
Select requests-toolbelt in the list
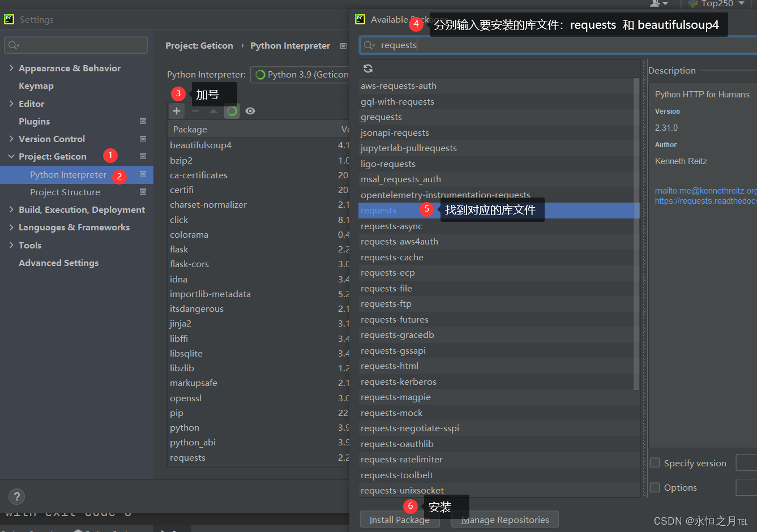(499, 475)
